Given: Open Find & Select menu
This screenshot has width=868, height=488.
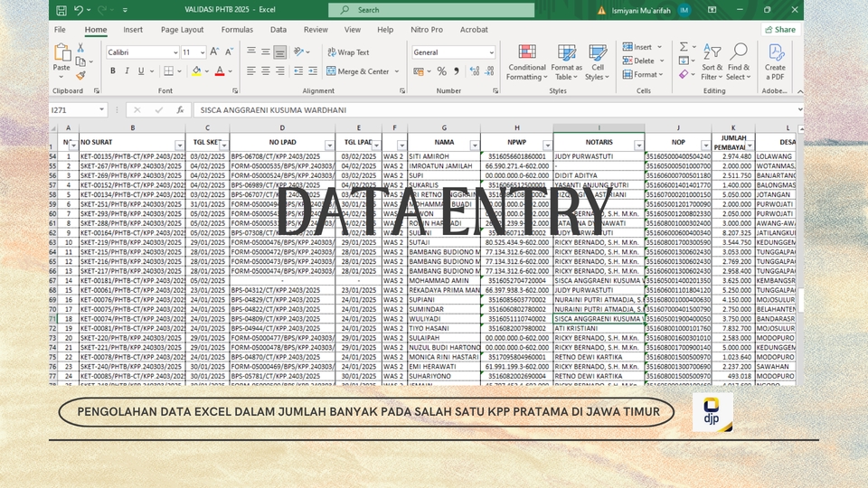Looking at the screenshot, I should tap(739, 62).
